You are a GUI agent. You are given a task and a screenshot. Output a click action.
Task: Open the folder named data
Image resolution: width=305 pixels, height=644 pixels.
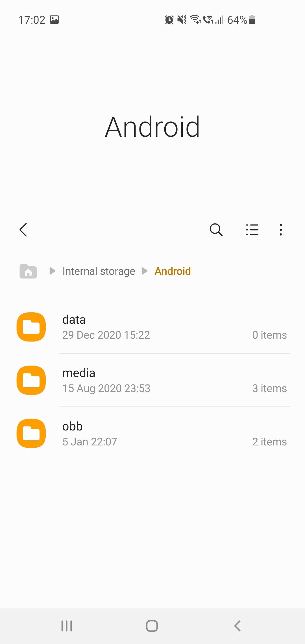(x=74, y=320)
